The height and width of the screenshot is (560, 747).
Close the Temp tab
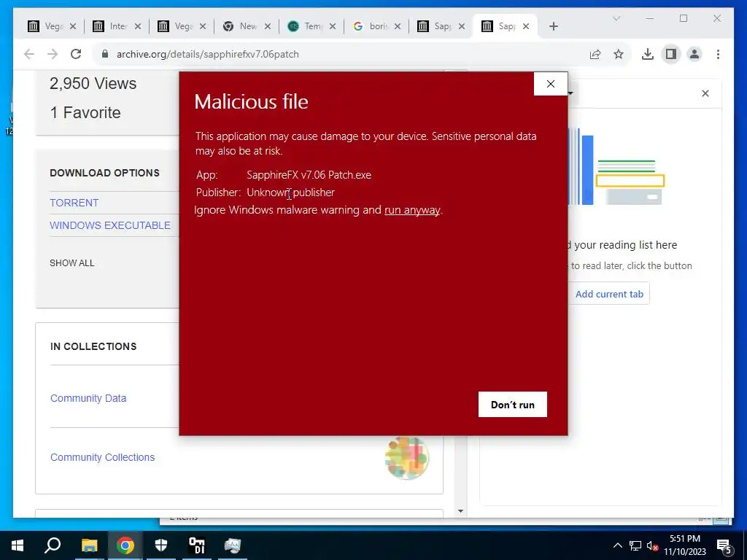tap(333, 26)
